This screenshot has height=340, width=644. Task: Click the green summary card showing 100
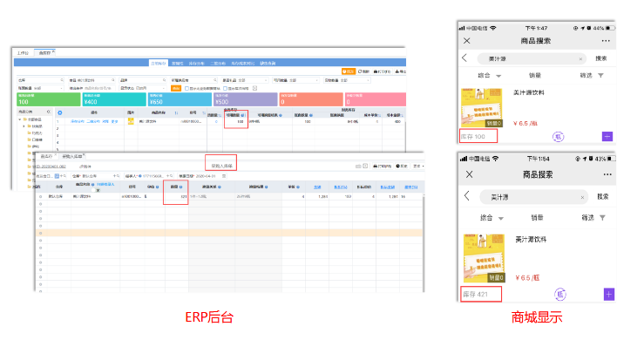click(x=49, y=99)
